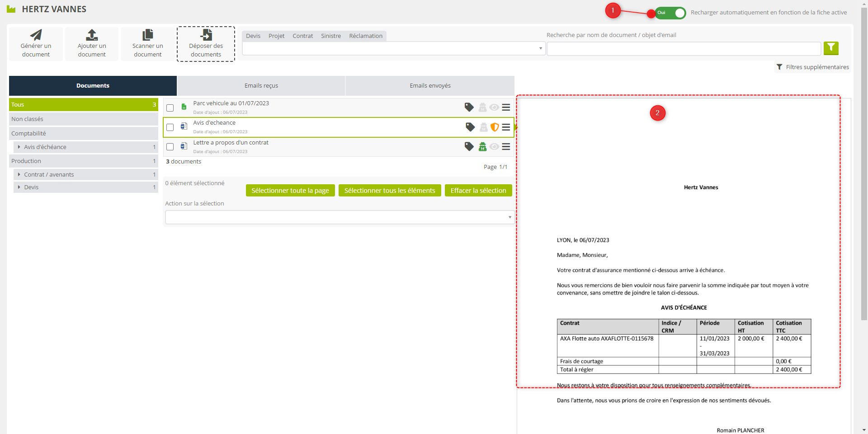Open hamburger menu for Avis d'echeance row
This screenshot has height=434, width=868.
tap(506, 127)
